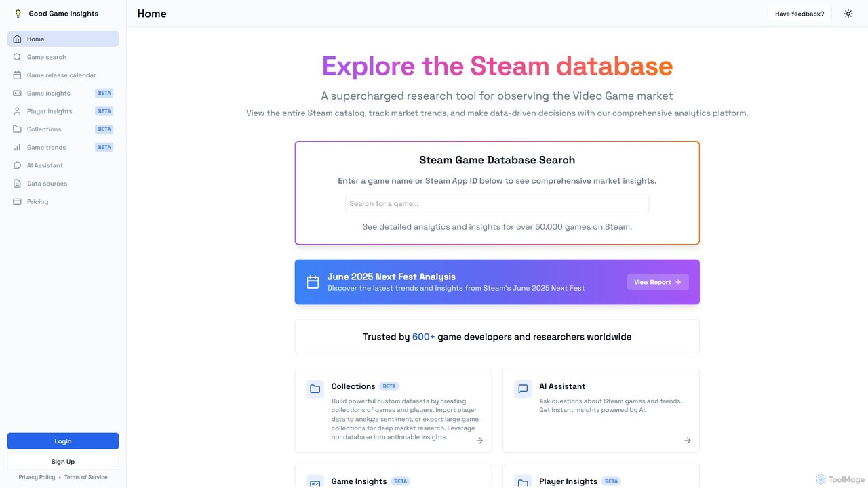Click the Explore the Steam database headline
The height and width of the screenshot is (488, 868).
[497, 66]
